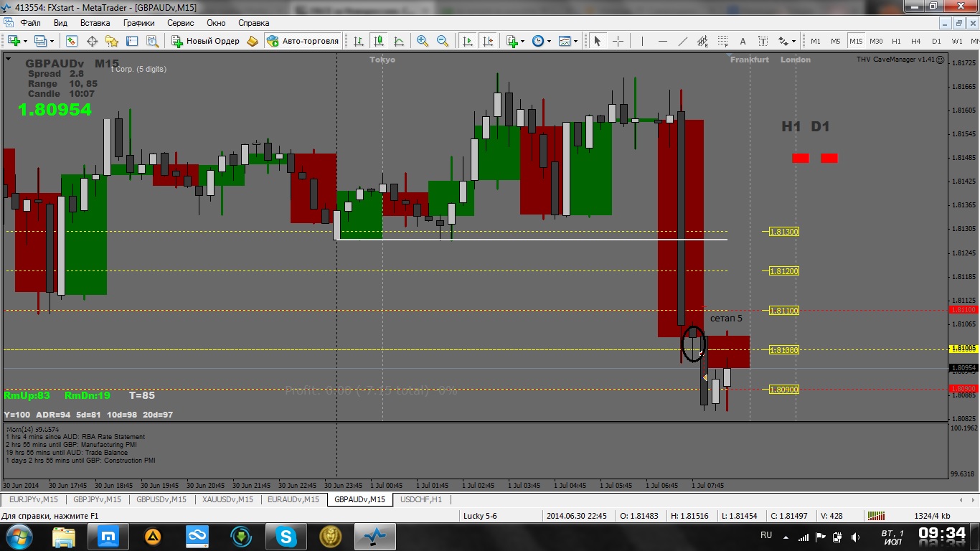The height and width of the screenshot is (551, 980).
Task: Switch chart to Candlesticks mode
Action: coord(379,41)
